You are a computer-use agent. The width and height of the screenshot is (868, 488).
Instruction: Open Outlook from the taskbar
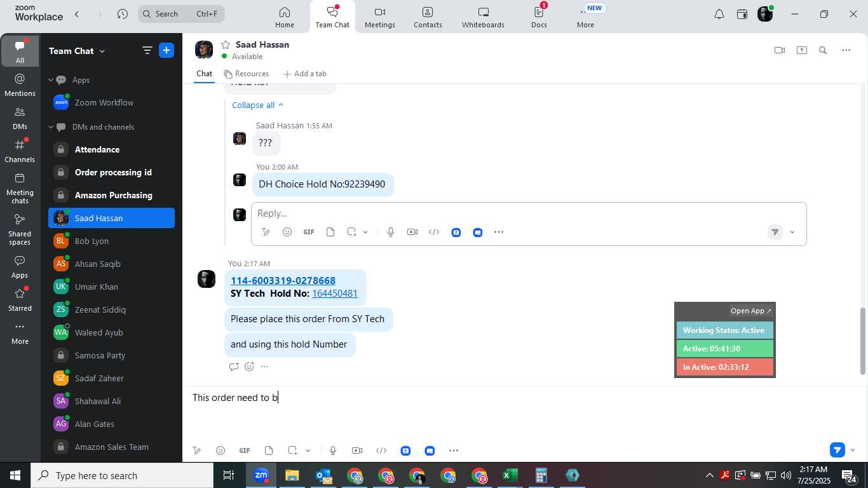click(x=323, y=475)
